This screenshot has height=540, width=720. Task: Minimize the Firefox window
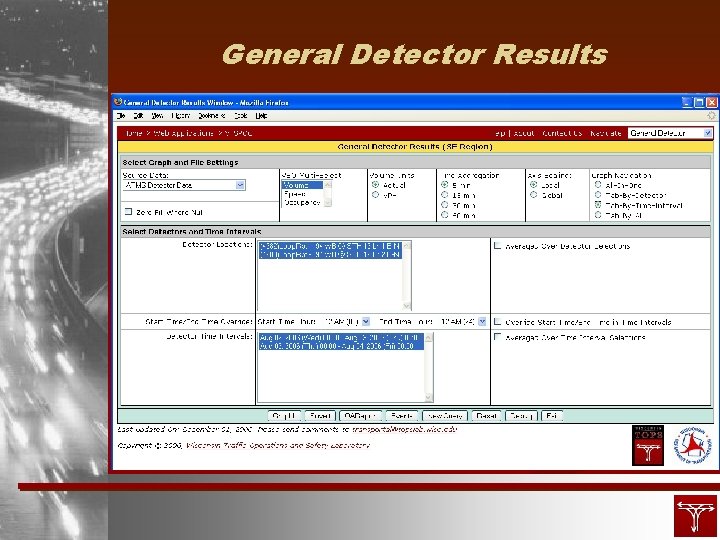point(686,102)
